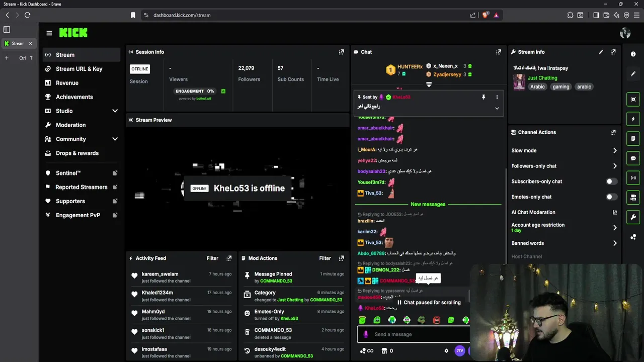The width and height of the screenshot is (644, 362).
Task: Open pinned message three-dot menu
Action: (x=497, y=97)
